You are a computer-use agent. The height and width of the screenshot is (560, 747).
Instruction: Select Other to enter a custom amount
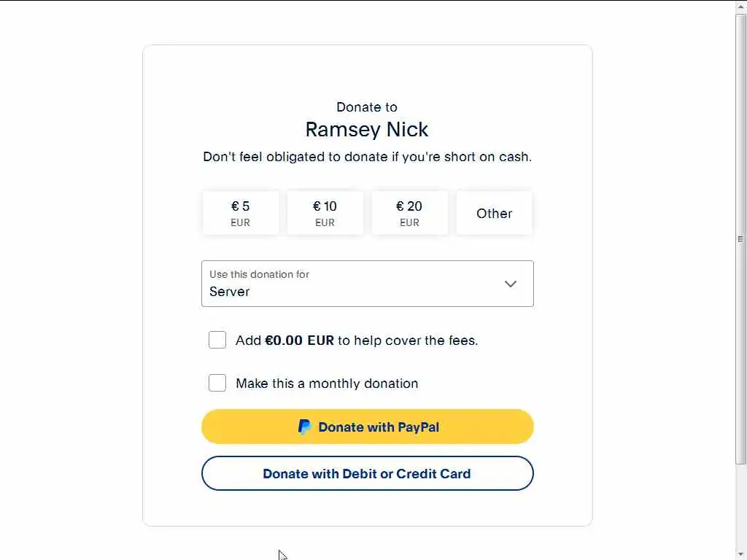(494, 213)
